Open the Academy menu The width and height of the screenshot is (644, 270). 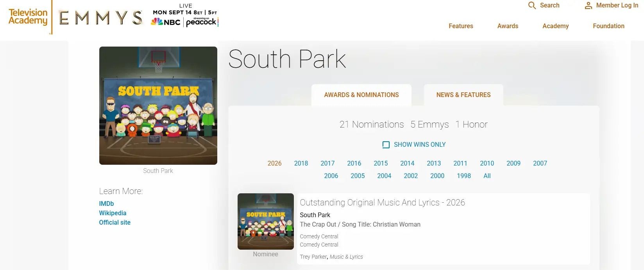[555, 26]
